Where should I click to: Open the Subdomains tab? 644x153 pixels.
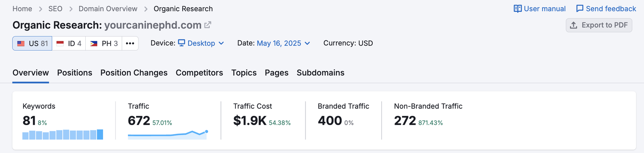click(320, 73)
